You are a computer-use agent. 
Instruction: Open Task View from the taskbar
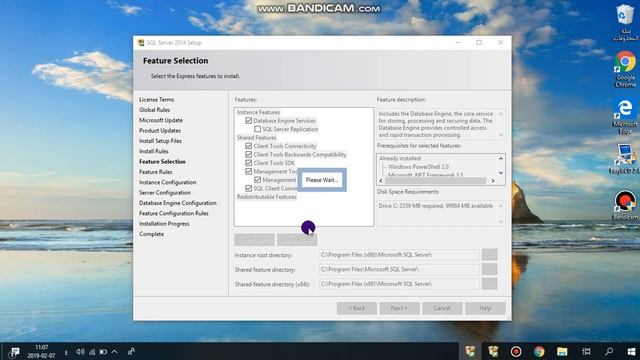click(586, 351)
